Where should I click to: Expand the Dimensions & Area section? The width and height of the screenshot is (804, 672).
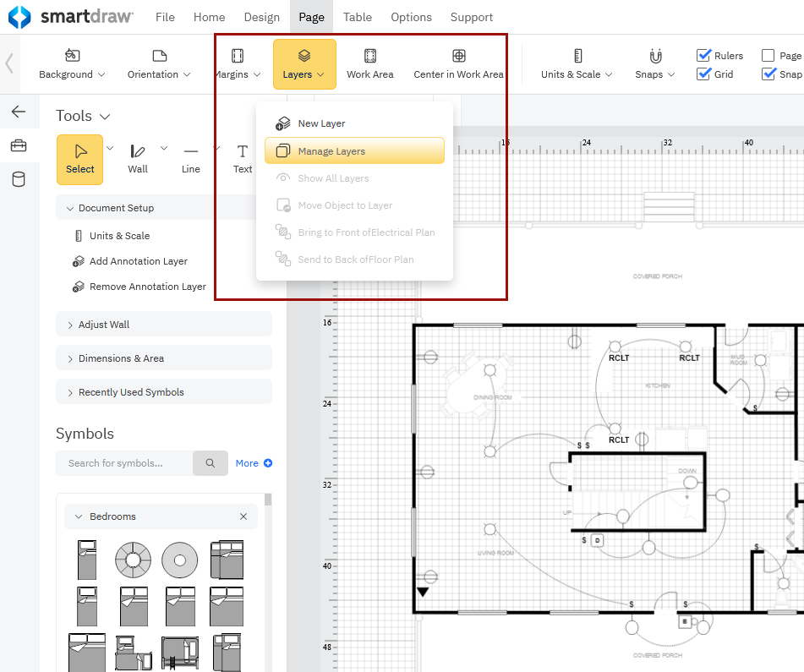coord(121,358)
